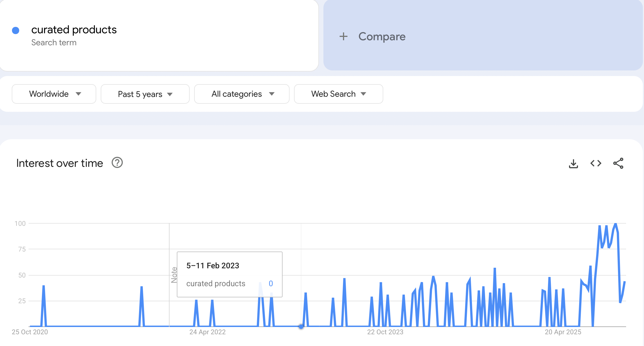
Task: Expand the Past 5 years time range dropdown
Action: point(145,94)
